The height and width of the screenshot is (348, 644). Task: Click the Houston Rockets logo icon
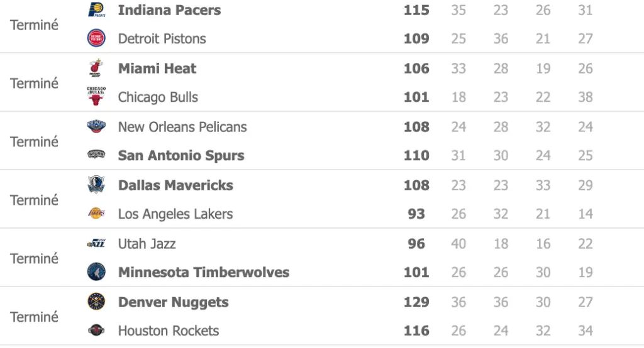point(96,330)
